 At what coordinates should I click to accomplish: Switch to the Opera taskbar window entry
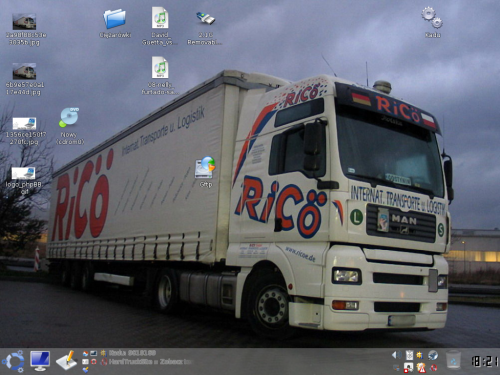tap(147, 362)
